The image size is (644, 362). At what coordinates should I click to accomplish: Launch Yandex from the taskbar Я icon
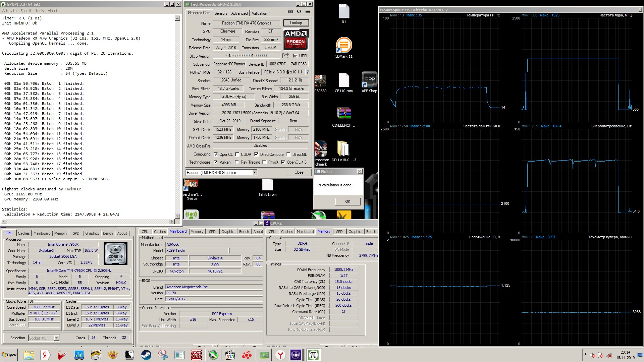point(45,355)
